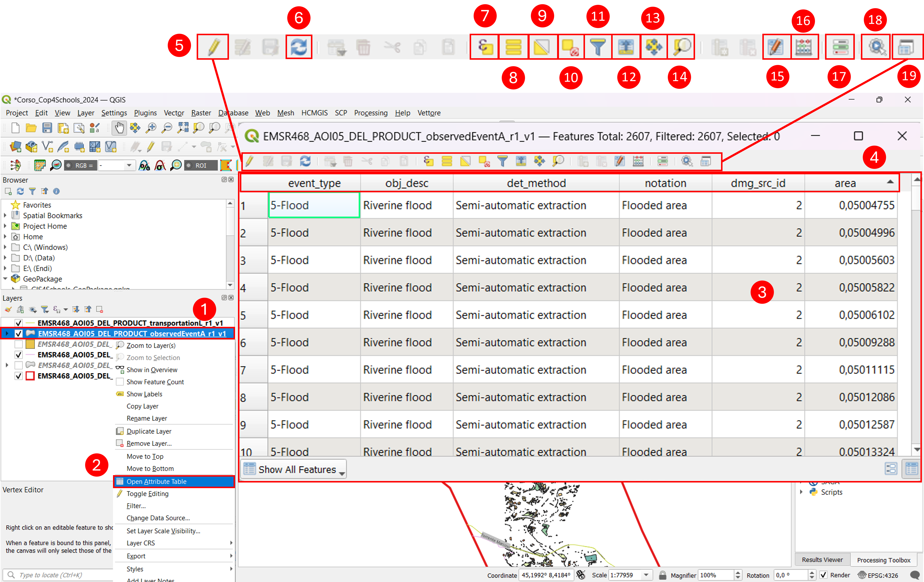Open Data Source Manager icon

pyautogui.click(x=15, y=146)
